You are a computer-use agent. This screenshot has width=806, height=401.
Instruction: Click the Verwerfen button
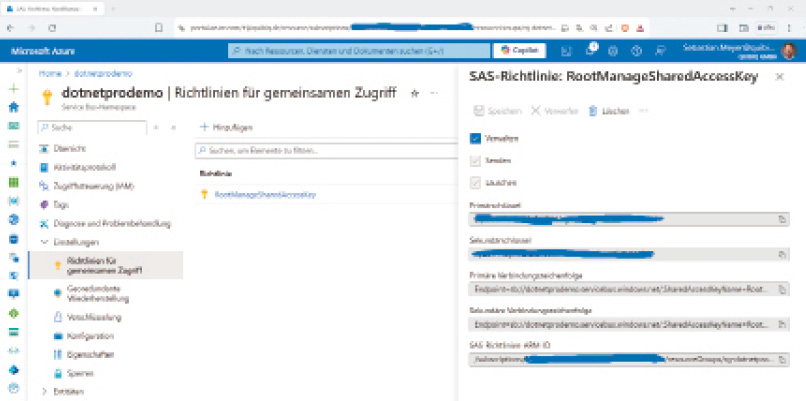pos(555,111)
